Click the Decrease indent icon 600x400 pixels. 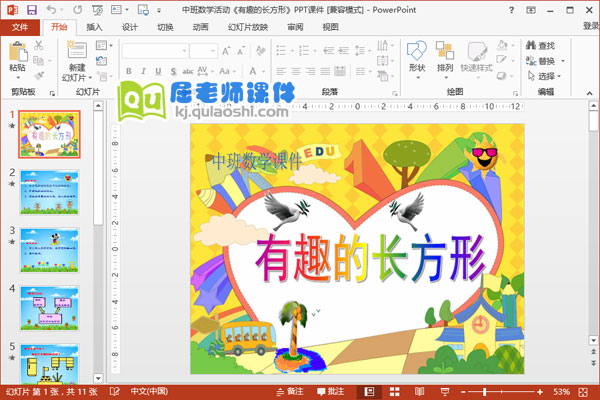[328, 51]
